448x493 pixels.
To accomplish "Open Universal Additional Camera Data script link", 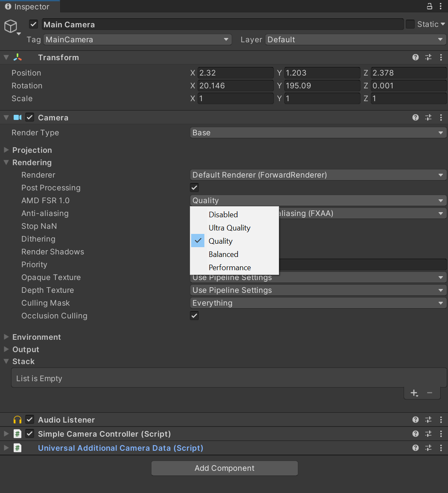I will pos(121,448).
